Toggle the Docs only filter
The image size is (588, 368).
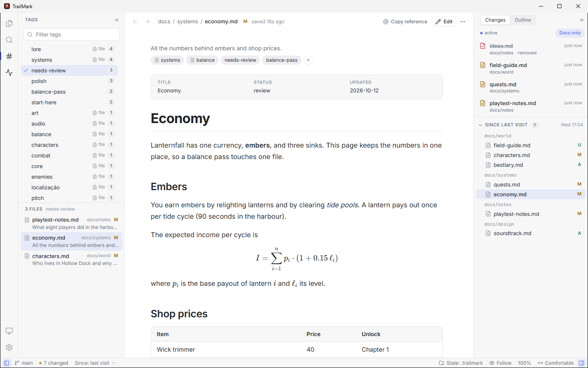(x=570, y=33)
